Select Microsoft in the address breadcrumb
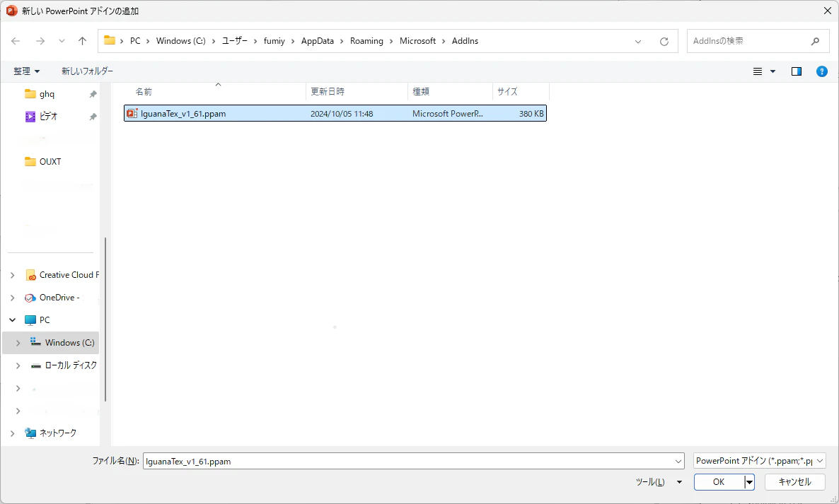This screenshot has width=839, height=504. pyautogui.click(x=418, y=41)
